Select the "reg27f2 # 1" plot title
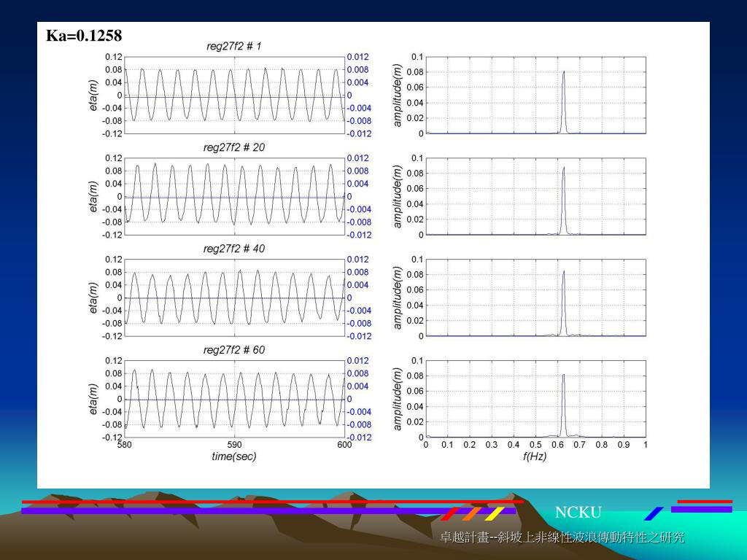747x560 pixels. click(233, 46)
